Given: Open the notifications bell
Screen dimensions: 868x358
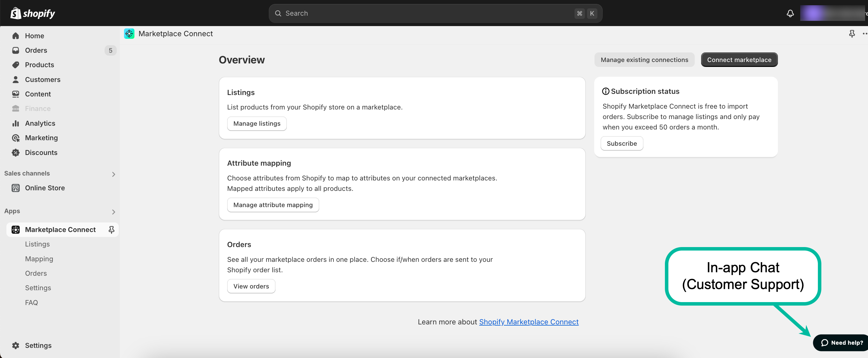Looking at the screenshot, I should click(790, 14).
